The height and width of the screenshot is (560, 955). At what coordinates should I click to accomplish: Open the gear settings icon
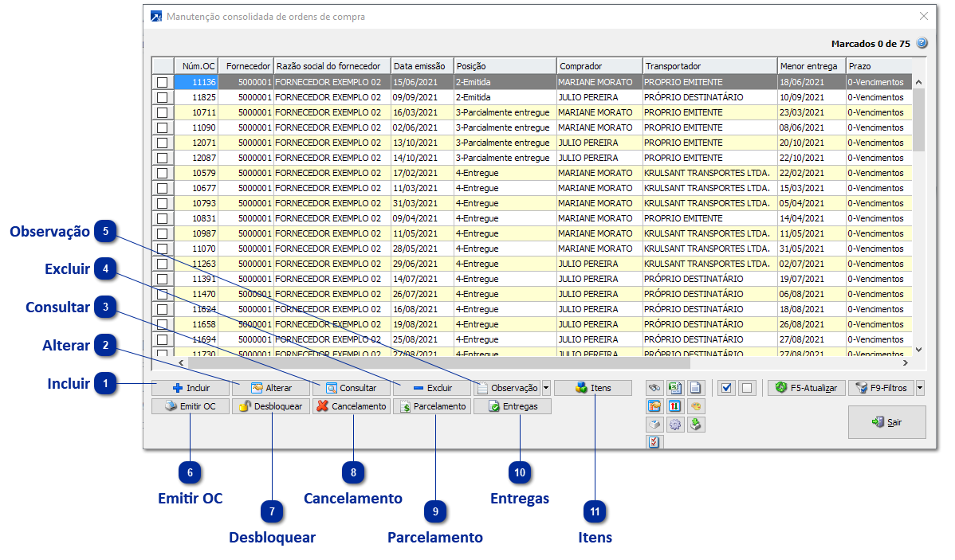pos(675,425)
